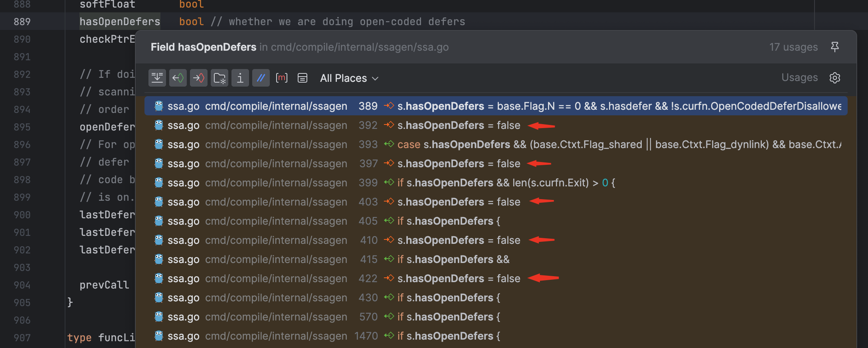Select usage at line 389
This screenshot has width=868, height=348.
[496, 106]
